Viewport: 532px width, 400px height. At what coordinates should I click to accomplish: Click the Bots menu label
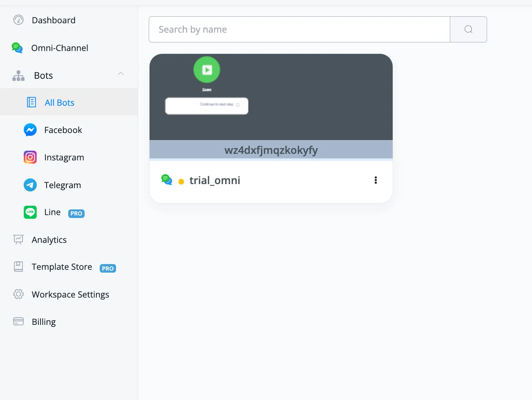[x=44, y=76]
